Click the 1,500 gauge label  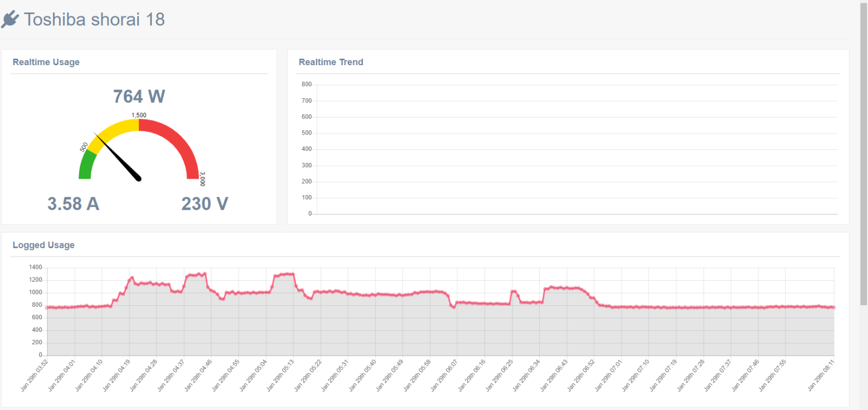pyautogui.click(x=139, y=115)
